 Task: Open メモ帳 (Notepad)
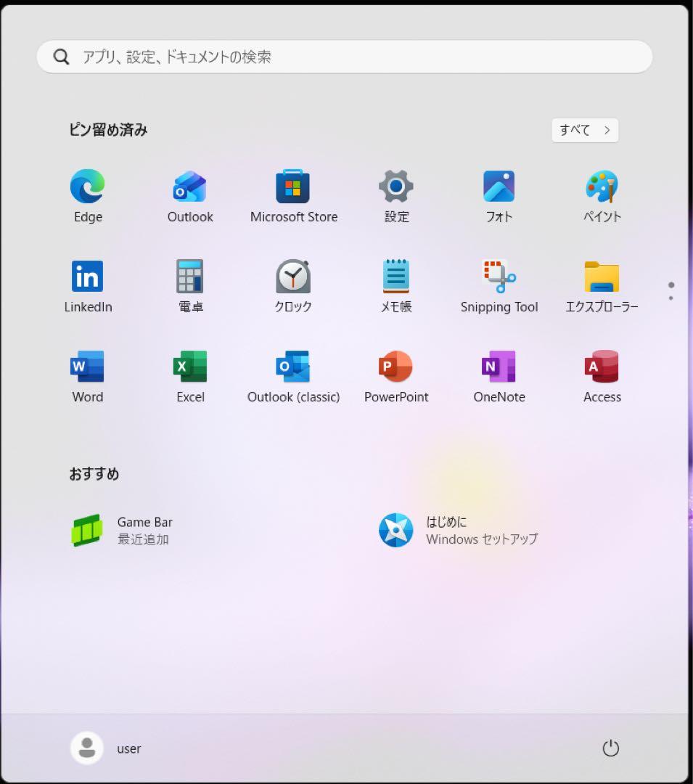[x=396, y=276]
